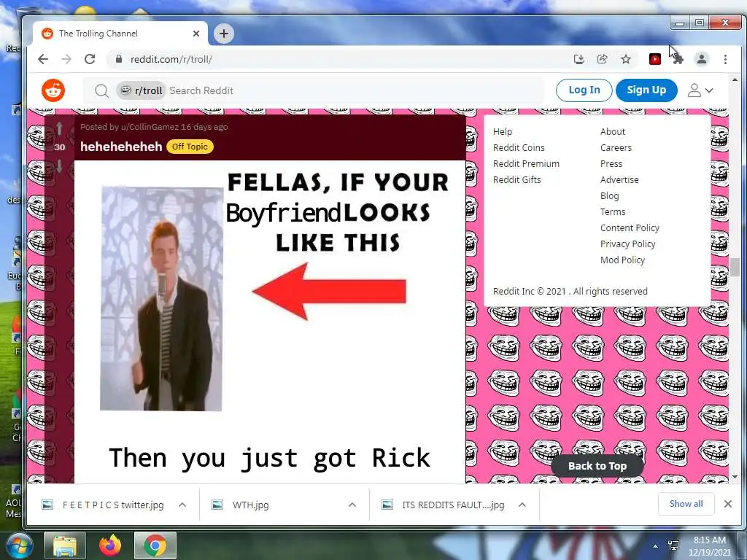747x560 pixels.
Task: Open the Advertise link
Action: click(x=619, y=179)
